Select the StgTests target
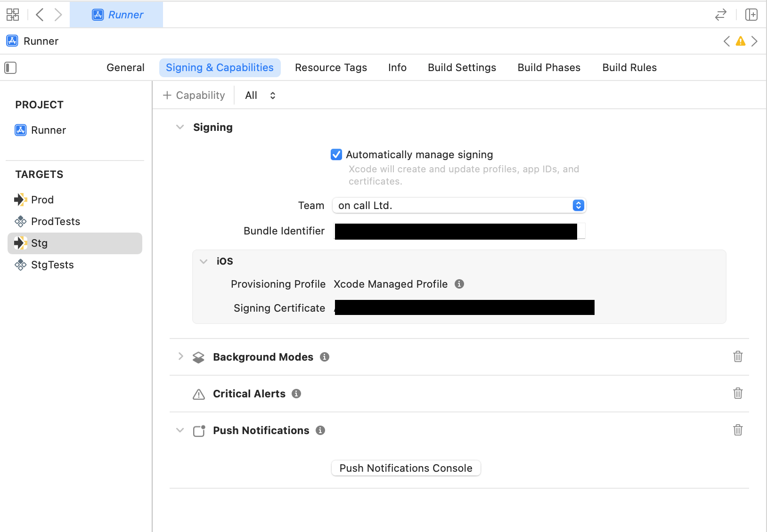Screen dimensions: 767x532 point(75,265)
